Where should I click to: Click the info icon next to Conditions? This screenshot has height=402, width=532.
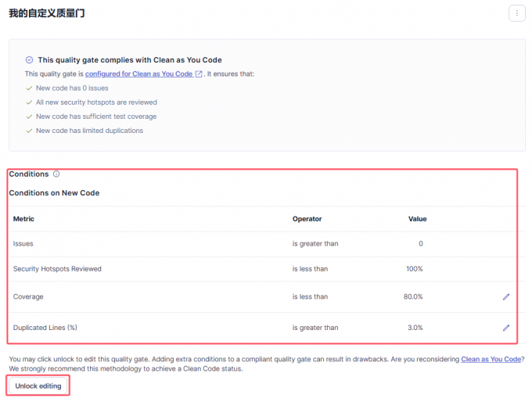click(x=56, y=174)
